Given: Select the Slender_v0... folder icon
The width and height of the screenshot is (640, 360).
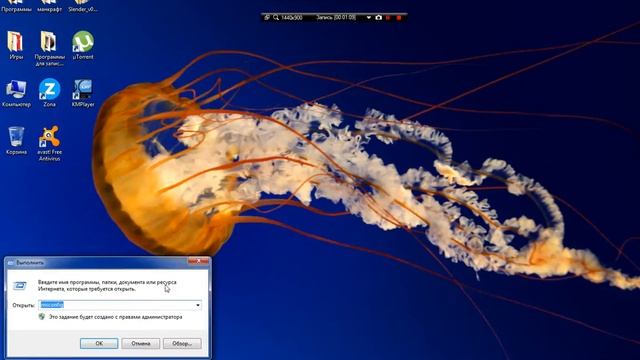Looking at the screenshot, I should point(83,6).
